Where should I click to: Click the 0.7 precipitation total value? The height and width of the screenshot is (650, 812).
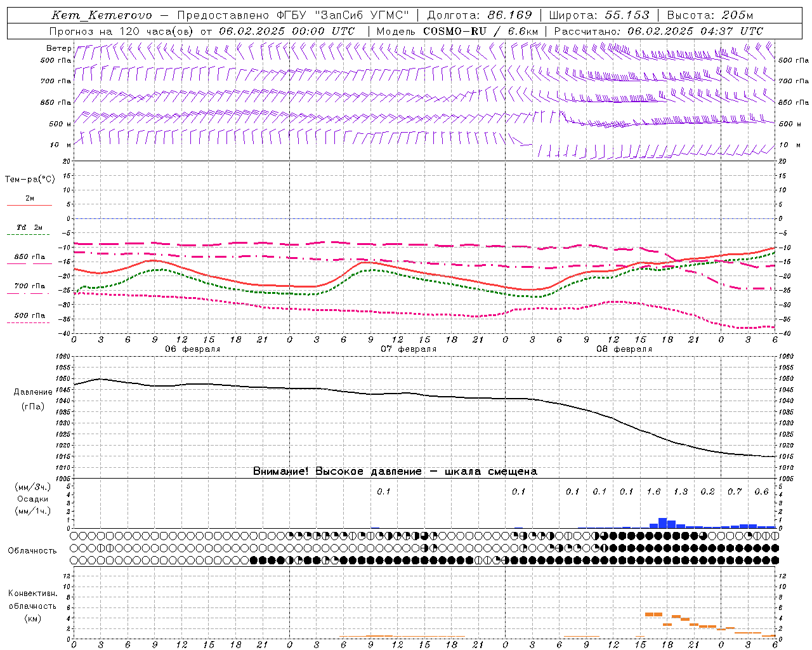coord(735,492)
